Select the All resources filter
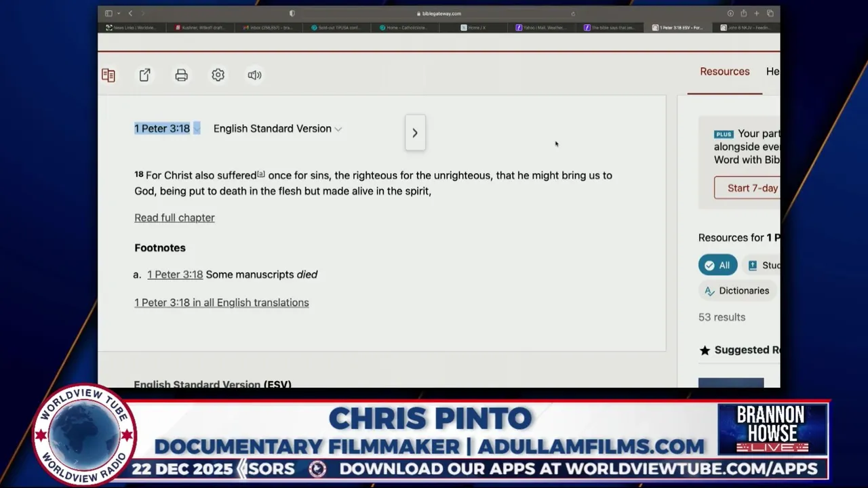 click(x=717, y=265)
